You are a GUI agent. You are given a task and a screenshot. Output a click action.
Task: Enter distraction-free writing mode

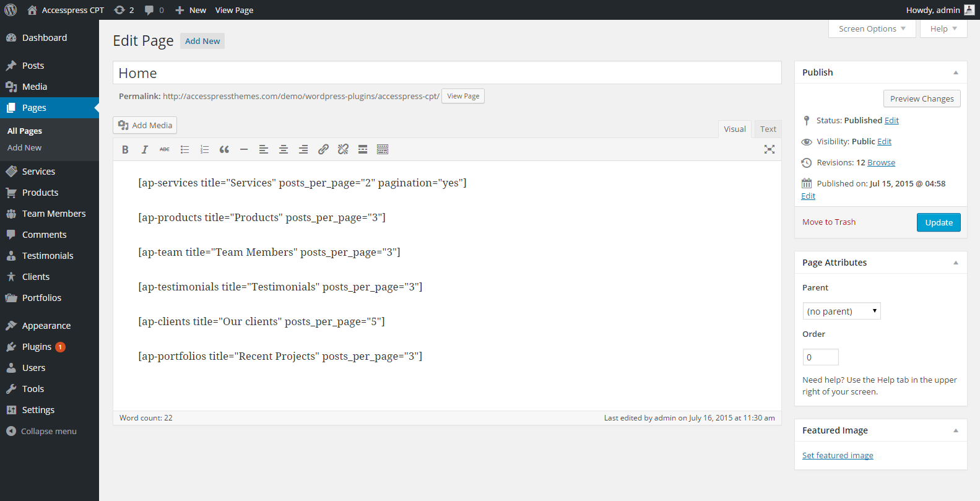[x=770, y=149]
